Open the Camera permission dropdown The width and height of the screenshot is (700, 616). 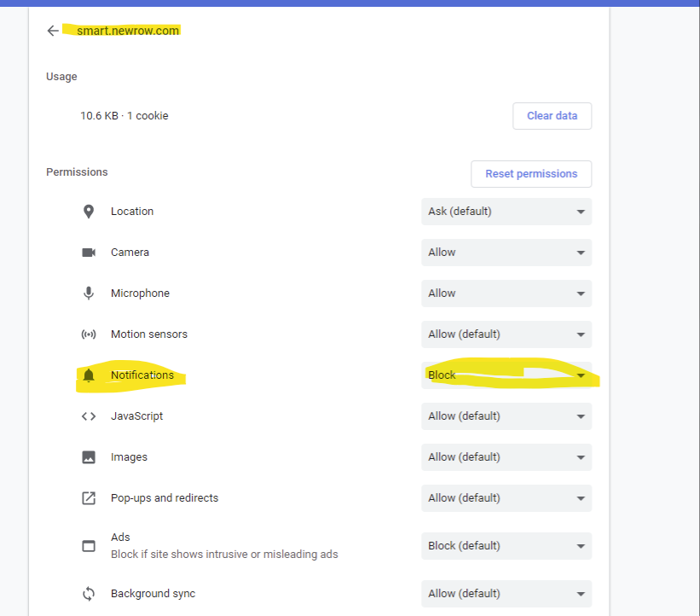[506, 253]
